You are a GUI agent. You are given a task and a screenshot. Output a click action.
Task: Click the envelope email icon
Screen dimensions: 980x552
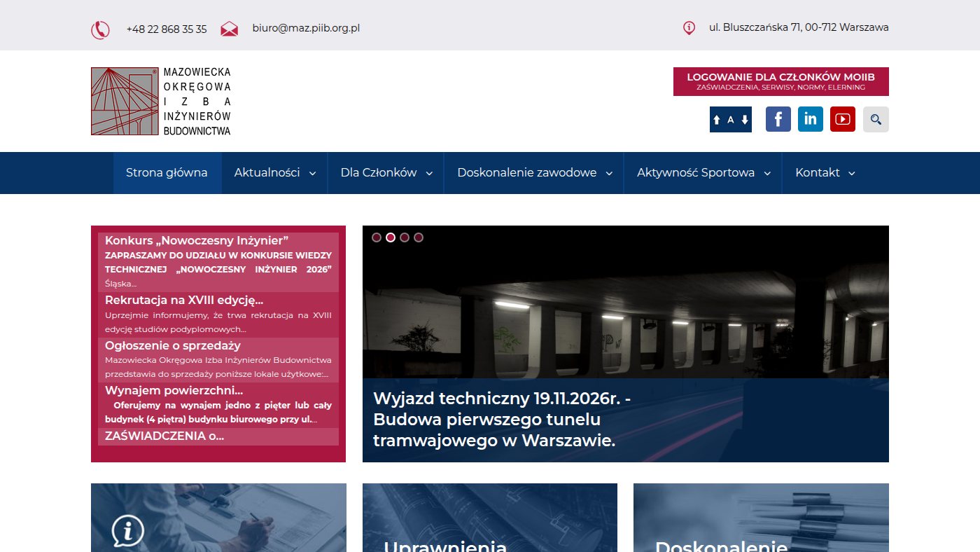tap(229, 29)
